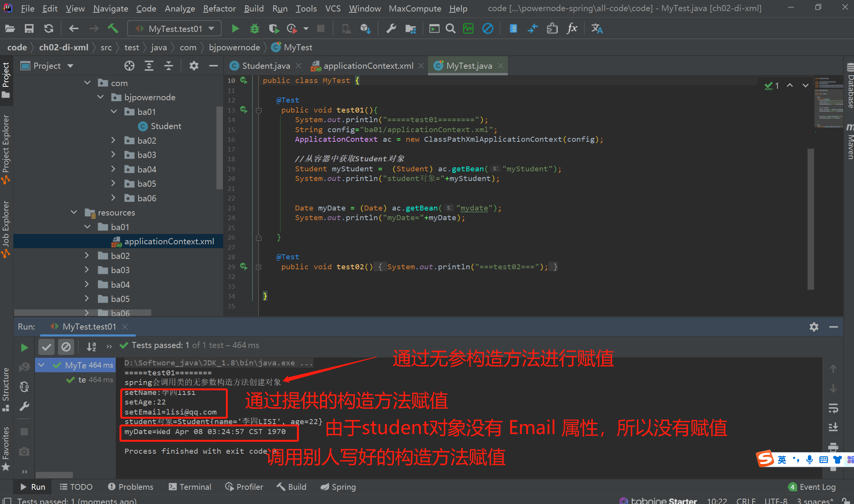Viewport: 854px width, 504px height.
Task: Start debugging with the bug icon
Action: (254, 28)
